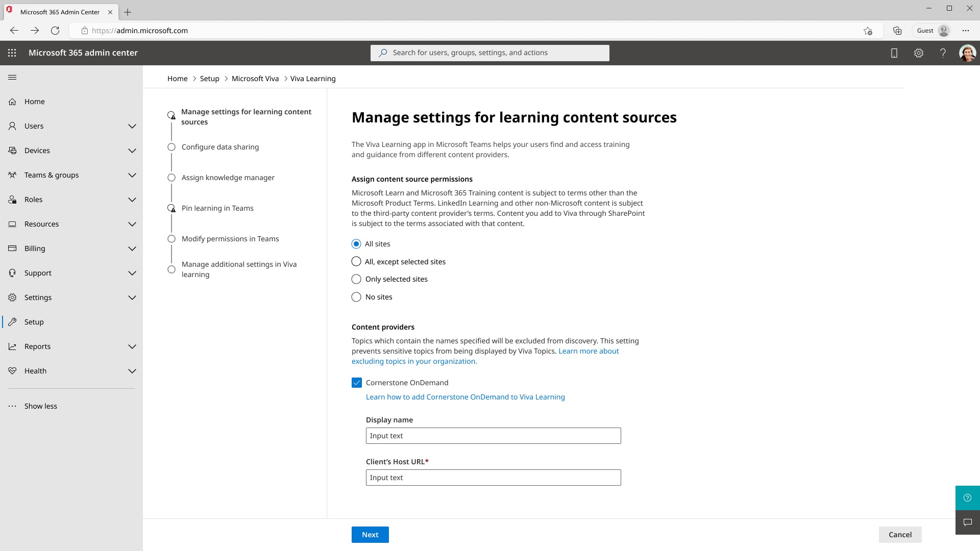
Task: Click the Client's Host URL field
Action: (x=493, y=478)
